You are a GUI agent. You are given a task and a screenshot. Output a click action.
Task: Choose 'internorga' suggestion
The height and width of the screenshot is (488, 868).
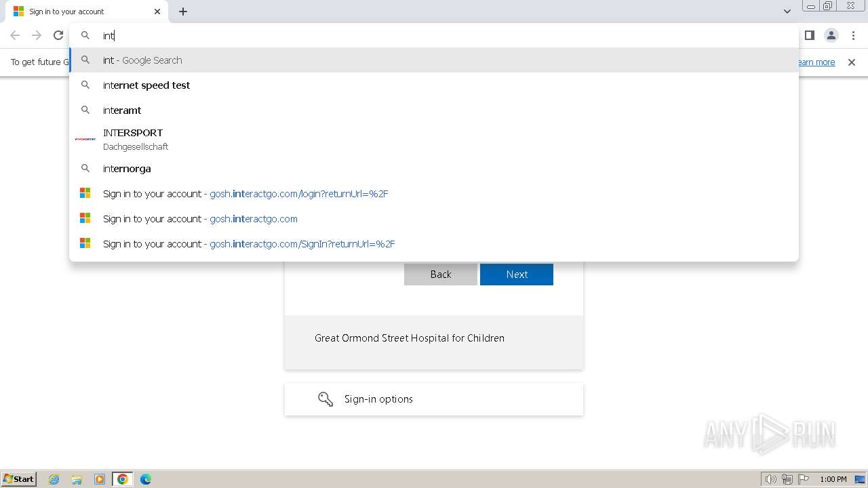[x=434, y=169]
